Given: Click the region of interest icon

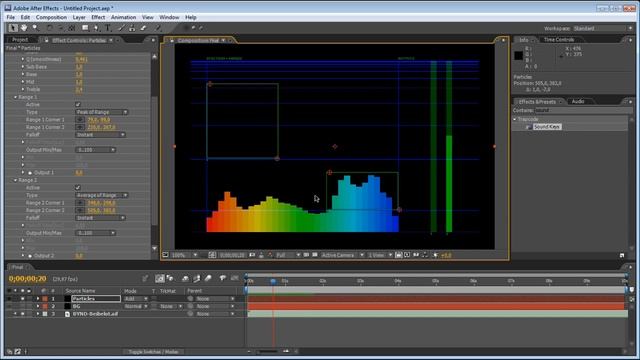Looking at the screenshot, I should coord(306,255).
